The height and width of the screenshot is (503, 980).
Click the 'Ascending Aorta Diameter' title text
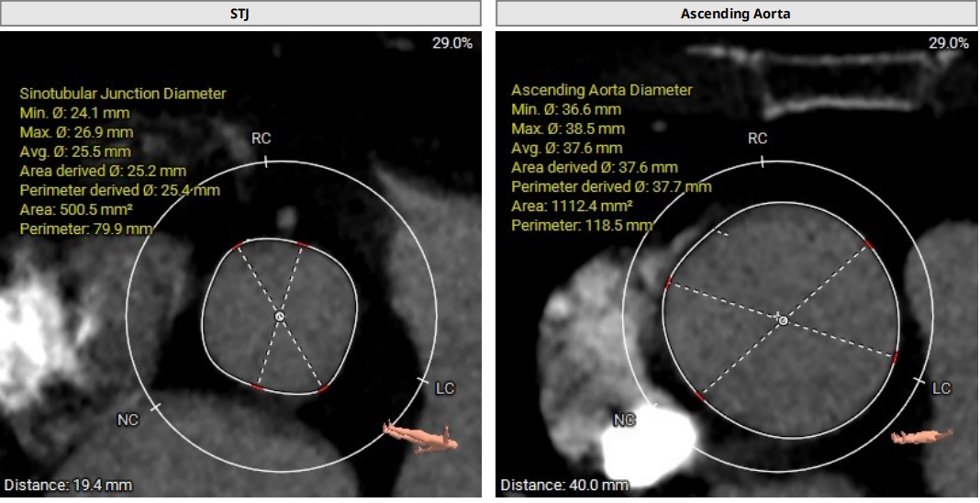pos(602,90)
